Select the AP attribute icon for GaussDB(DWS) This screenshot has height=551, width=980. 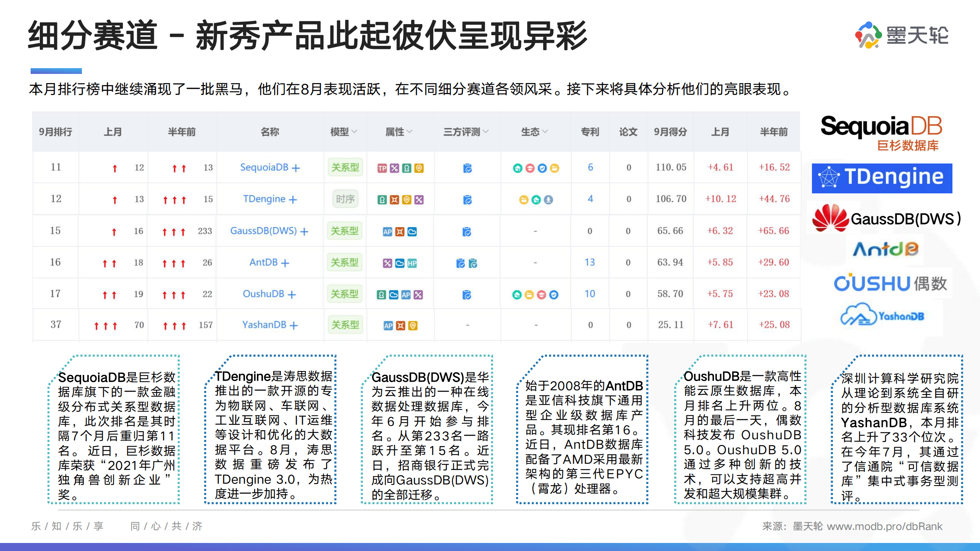point(388,232)
